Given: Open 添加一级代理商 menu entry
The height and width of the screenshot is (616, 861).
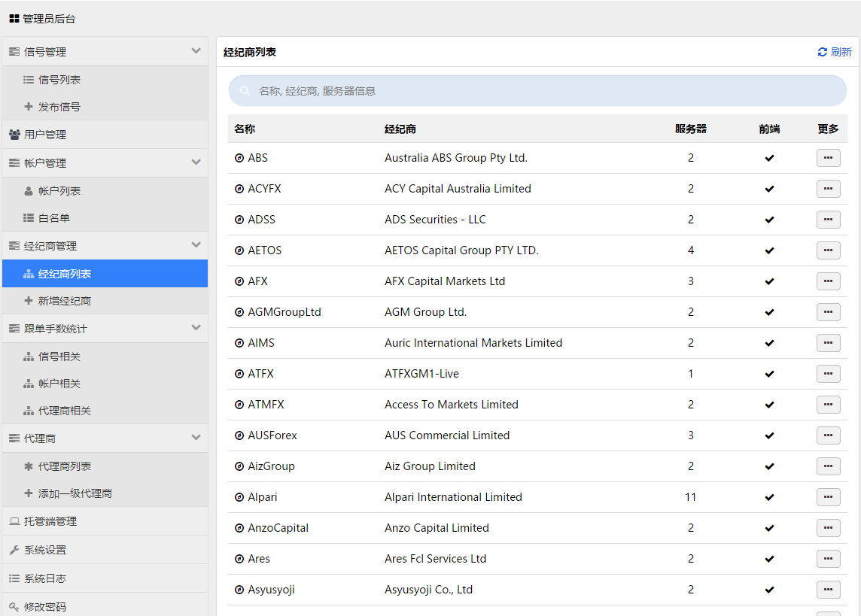Looking at the screenshot, I should pyautogui.click(x=105, y=493).
